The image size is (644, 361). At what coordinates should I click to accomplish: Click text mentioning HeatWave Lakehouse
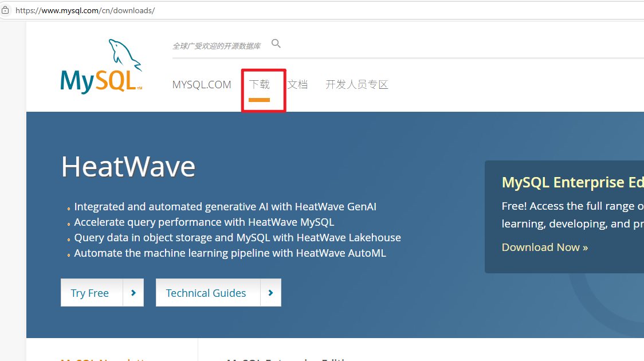pos(237,238)
